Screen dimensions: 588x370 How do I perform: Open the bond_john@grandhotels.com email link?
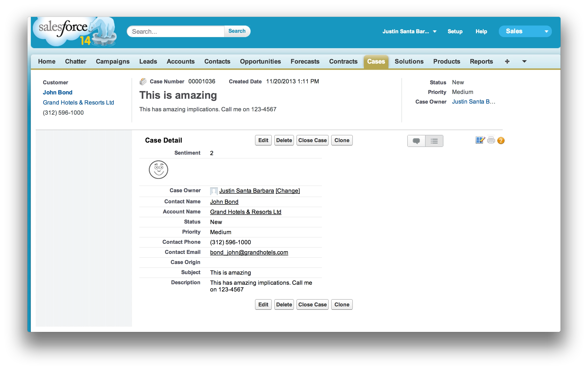249,252
